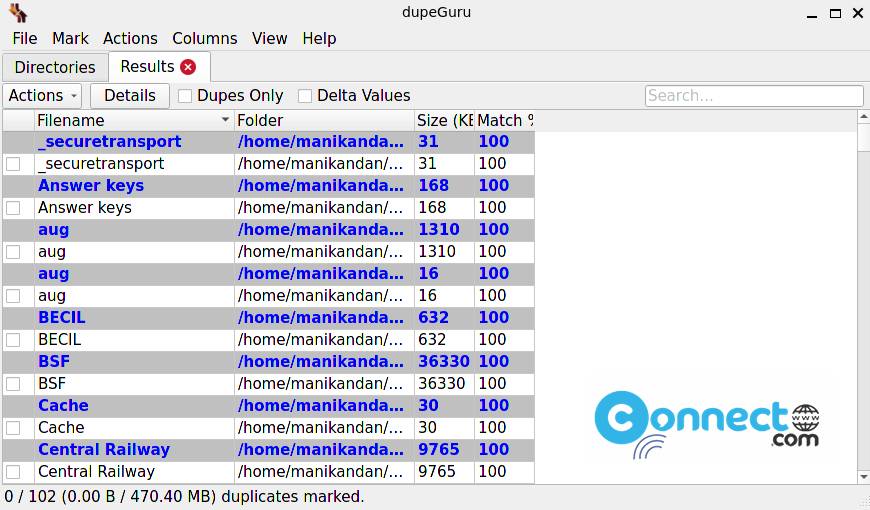Screen dimensions: 870x510
Task: Click the non-bold BSF filename
Action: (52, 383)
